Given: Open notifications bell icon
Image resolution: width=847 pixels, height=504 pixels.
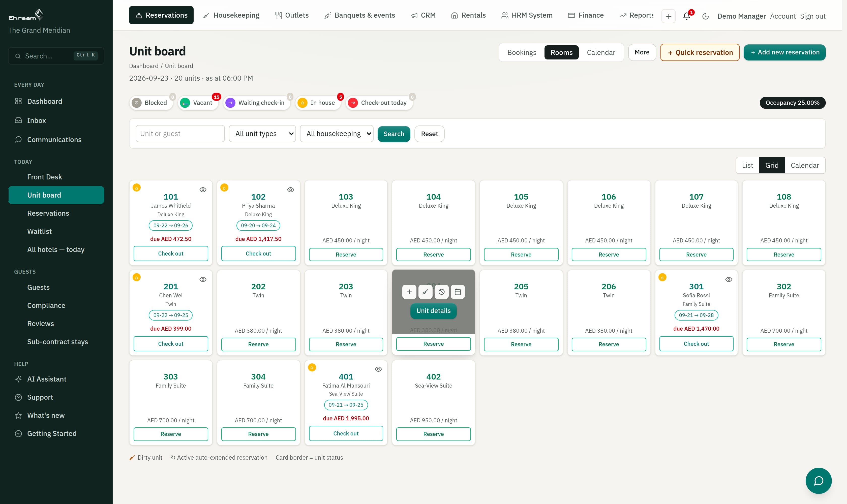Looking at the screenshot, I should tap(687, 16).
